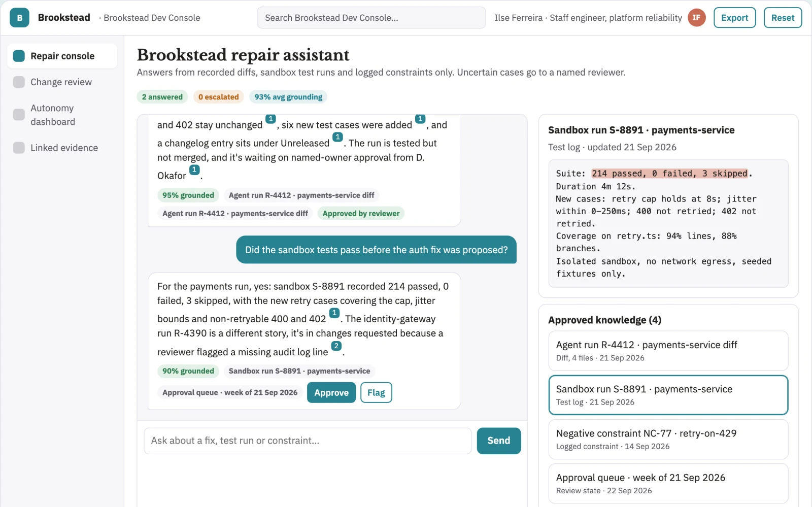Image resolution: width=812 pixels, height=507 pixels.
Task: Click highlighted '214 passed, 0 failed, 3 skipped' text
Action: [x=669, y=174]
